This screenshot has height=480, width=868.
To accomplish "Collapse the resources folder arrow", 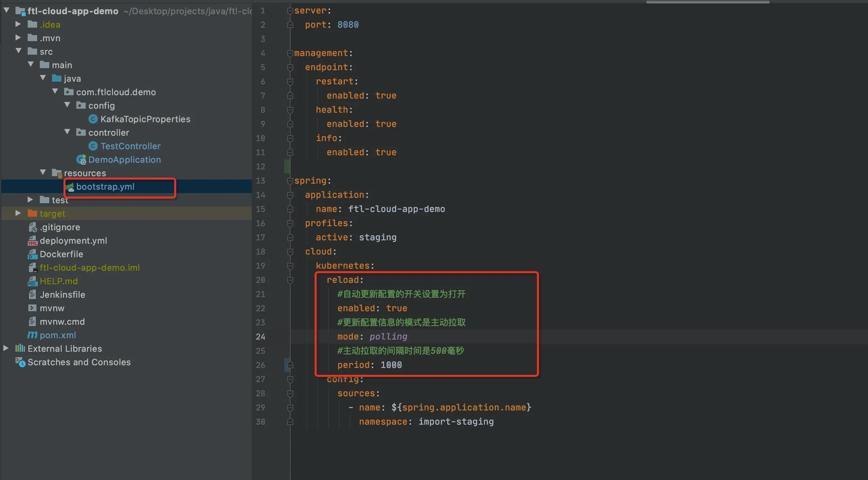I will [43, 172].
